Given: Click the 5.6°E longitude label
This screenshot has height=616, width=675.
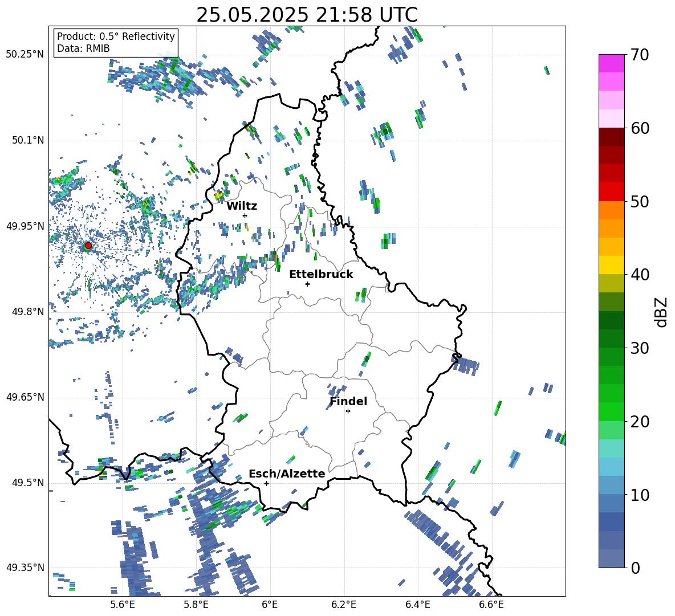Looking at the screenshot, I should [123, 605].
